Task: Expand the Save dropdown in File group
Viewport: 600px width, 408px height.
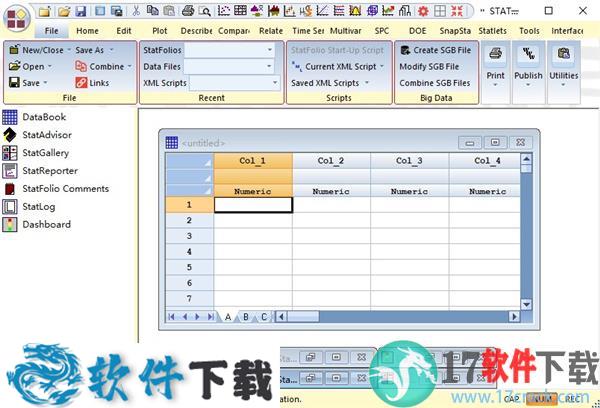Action: point(45,83)
